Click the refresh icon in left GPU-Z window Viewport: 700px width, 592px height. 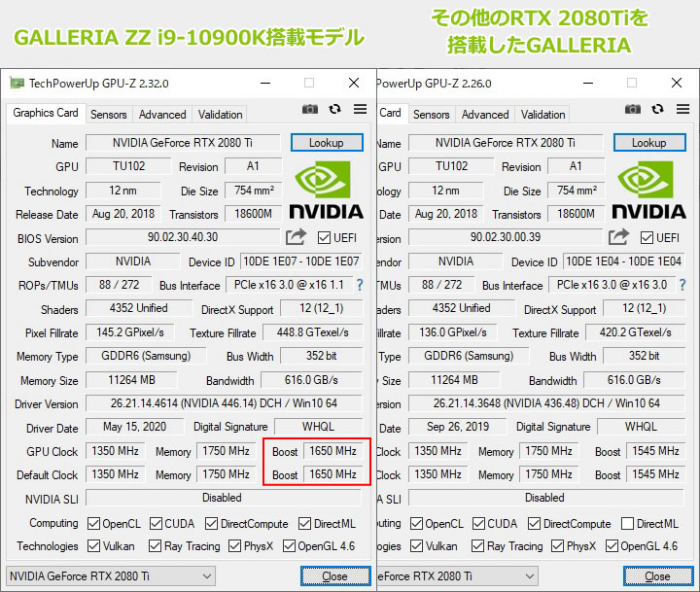(x=334, y=109)
